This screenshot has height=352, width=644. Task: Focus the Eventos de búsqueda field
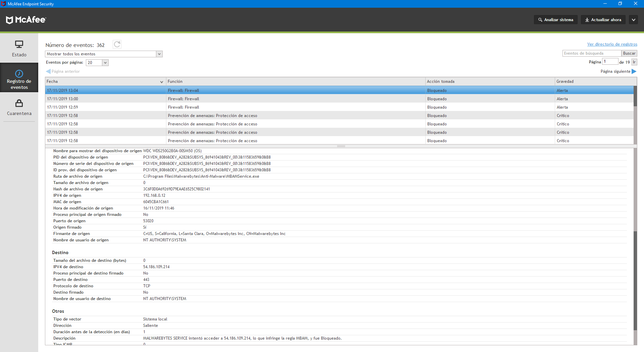tap(591, 53)
